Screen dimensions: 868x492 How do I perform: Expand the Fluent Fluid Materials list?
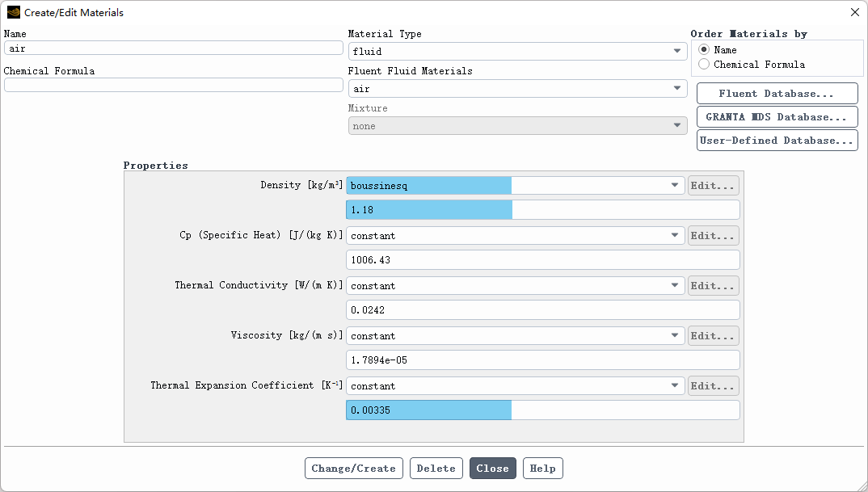[x=517, y=89]
